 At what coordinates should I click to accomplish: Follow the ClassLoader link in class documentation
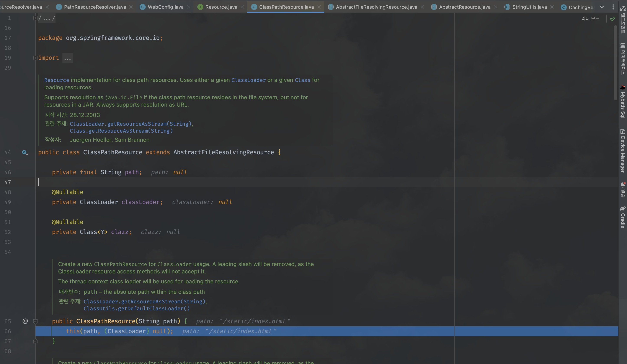248,80
